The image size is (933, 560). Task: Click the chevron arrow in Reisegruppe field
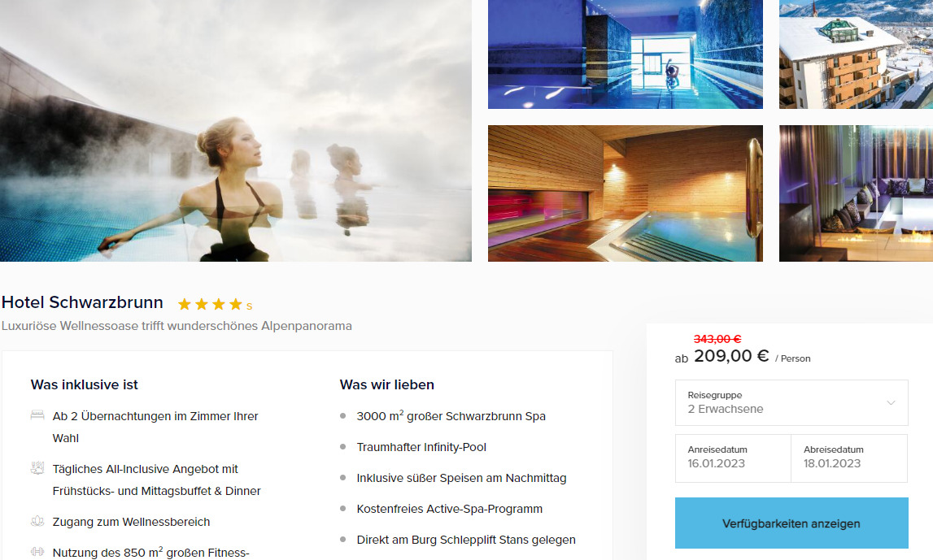click(891, 402)
